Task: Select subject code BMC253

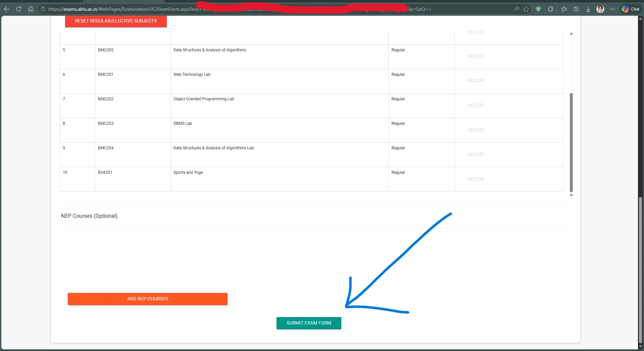Action: 106,123
